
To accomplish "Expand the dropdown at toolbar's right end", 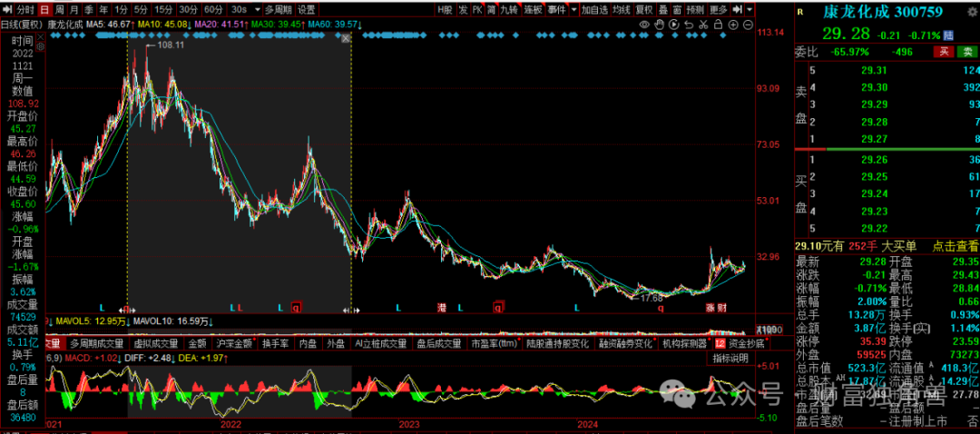I will [748, 9].
